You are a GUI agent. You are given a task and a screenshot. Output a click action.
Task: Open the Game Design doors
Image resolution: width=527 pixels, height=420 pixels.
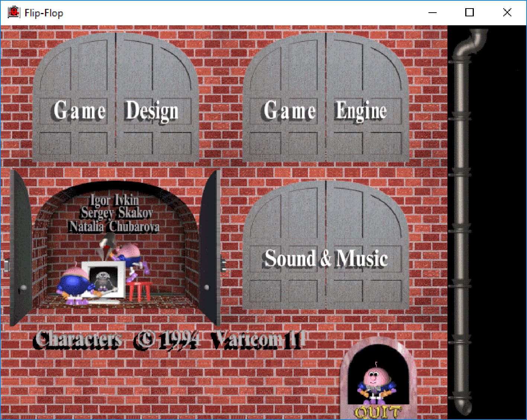click(116, 97)
